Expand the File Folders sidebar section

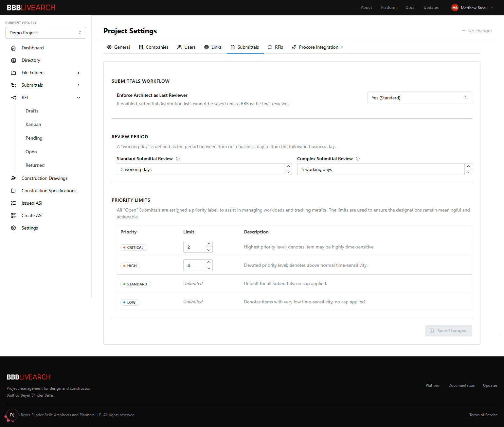tap(79, 73)
